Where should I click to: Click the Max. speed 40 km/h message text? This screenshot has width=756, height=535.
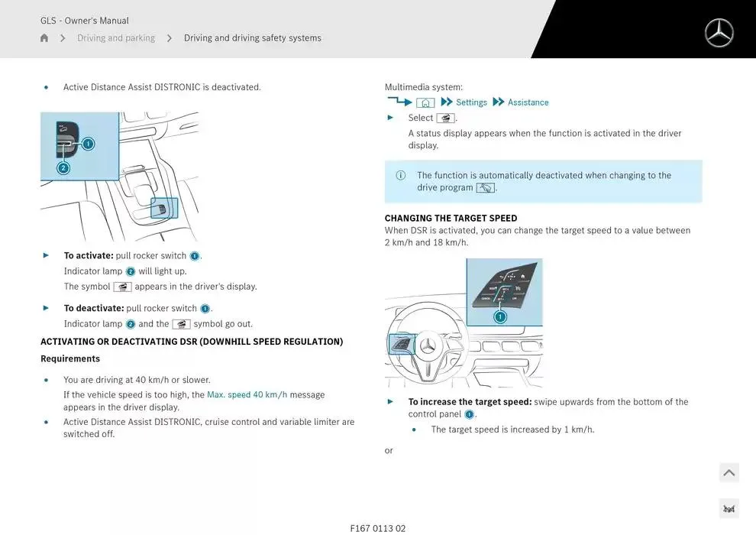click(x=247, y=394)
